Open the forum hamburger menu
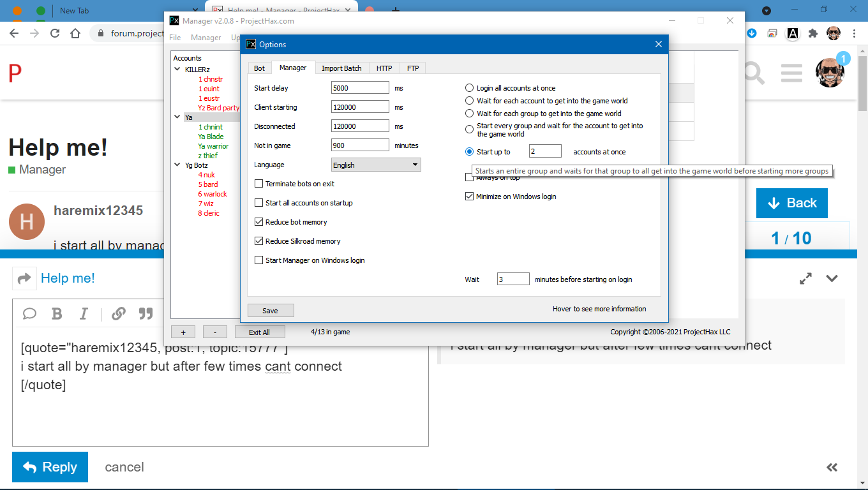The image size is (868, 490). coord(791,73)
